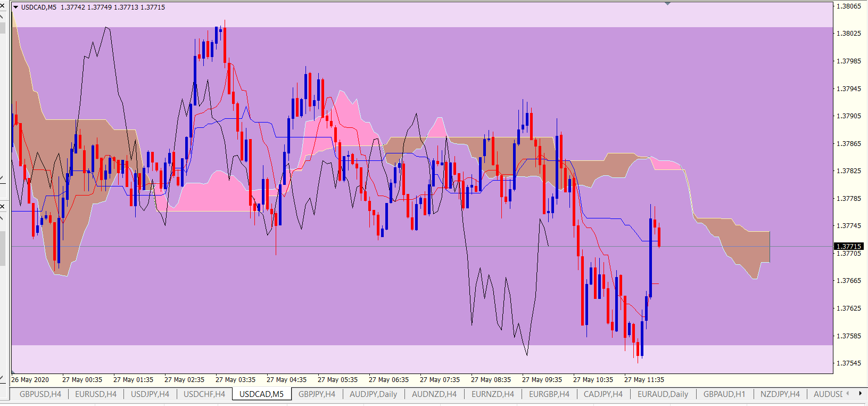Open the CADJPY,H4 chart tab

tap(604, 394)
